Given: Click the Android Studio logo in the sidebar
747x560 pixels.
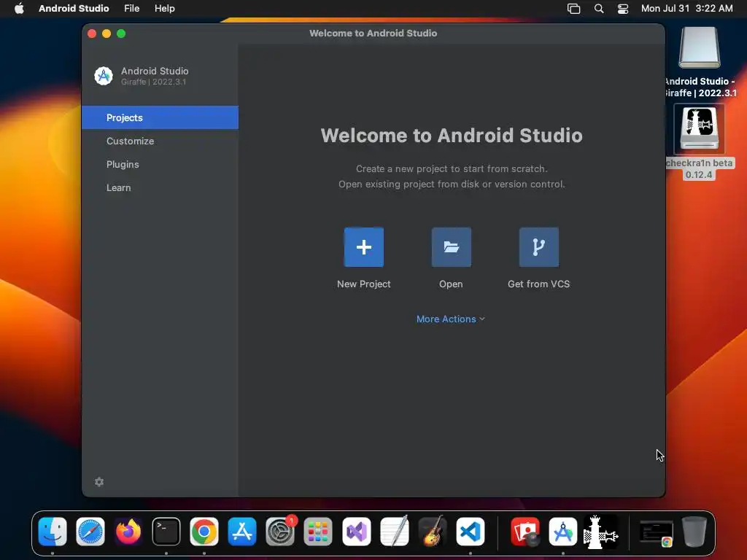Looking at the screenshot, I should (x=104, y=76).
